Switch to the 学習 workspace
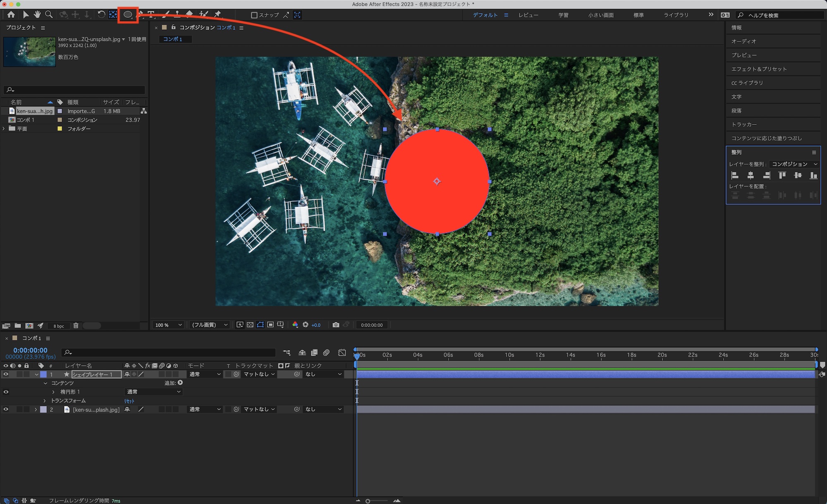Screen dimensions: 827x504 click(563, 15)
